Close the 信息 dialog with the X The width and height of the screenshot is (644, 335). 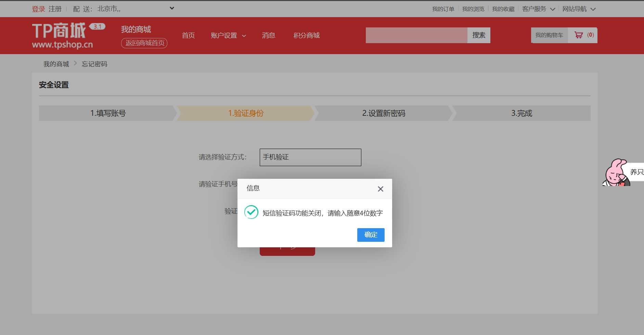pos(380,189)
